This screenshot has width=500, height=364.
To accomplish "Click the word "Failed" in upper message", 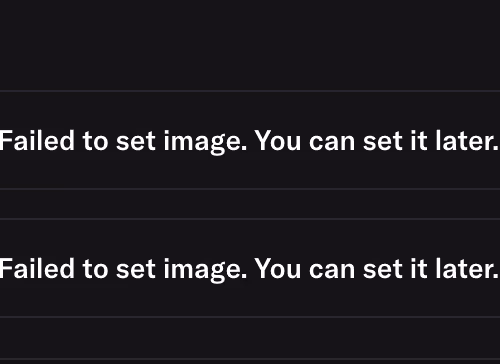I will point(37,141).
